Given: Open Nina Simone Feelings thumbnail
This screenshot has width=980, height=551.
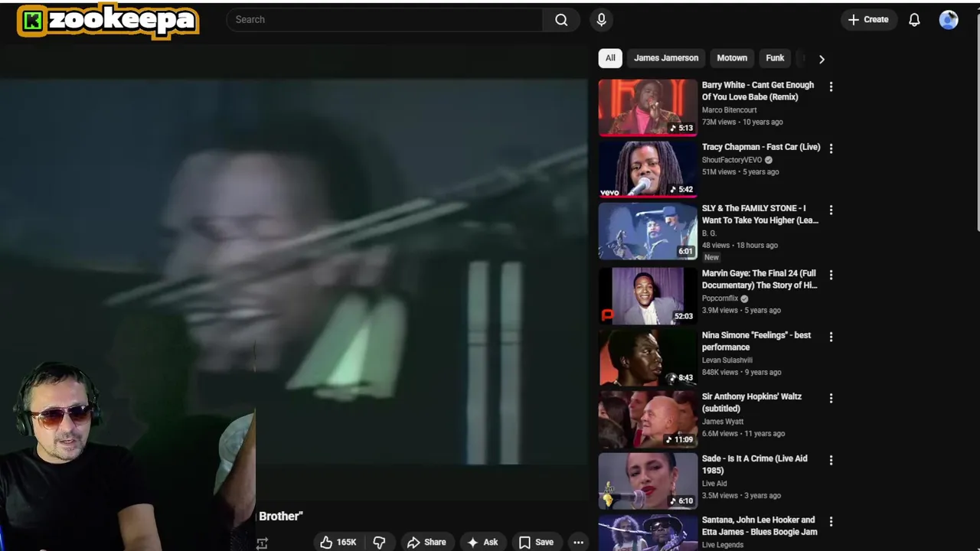Looking at the screenshot, I should click(x=648, y=357).
